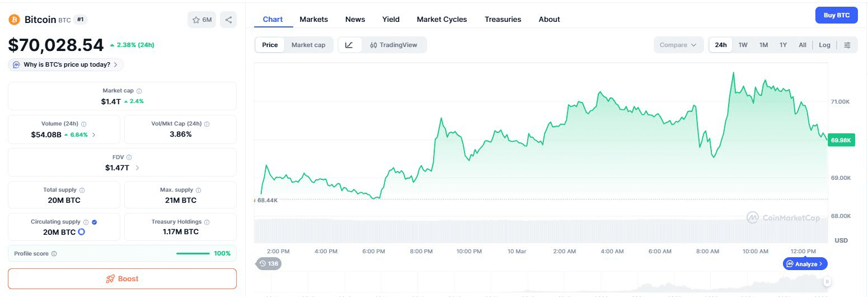Viewport: 868px width, 297px height.
Task: Click the Buy BTC button
Action: [x=836, y=15]
